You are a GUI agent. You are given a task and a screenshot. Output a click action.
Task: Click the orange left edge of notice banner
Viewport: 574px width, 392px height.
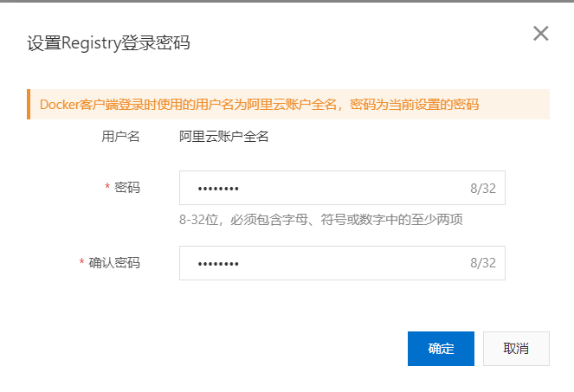coord(29,104)
